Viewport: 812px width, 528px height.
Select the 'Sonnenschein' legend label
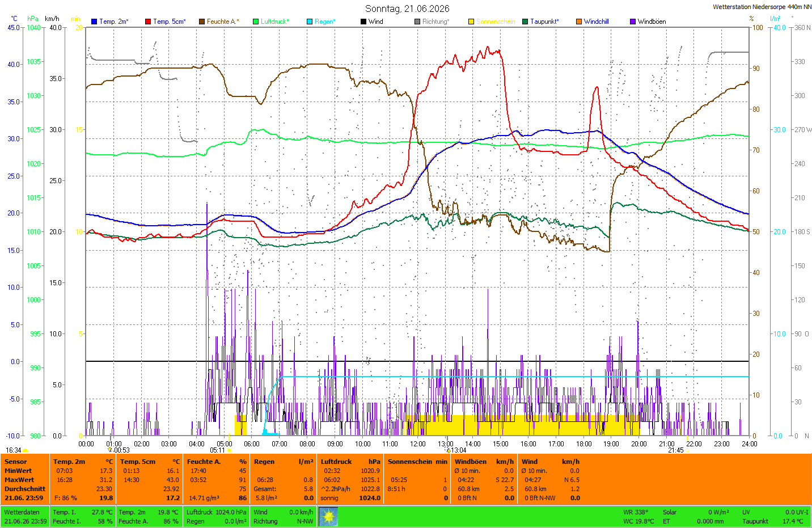pos(496,22)
